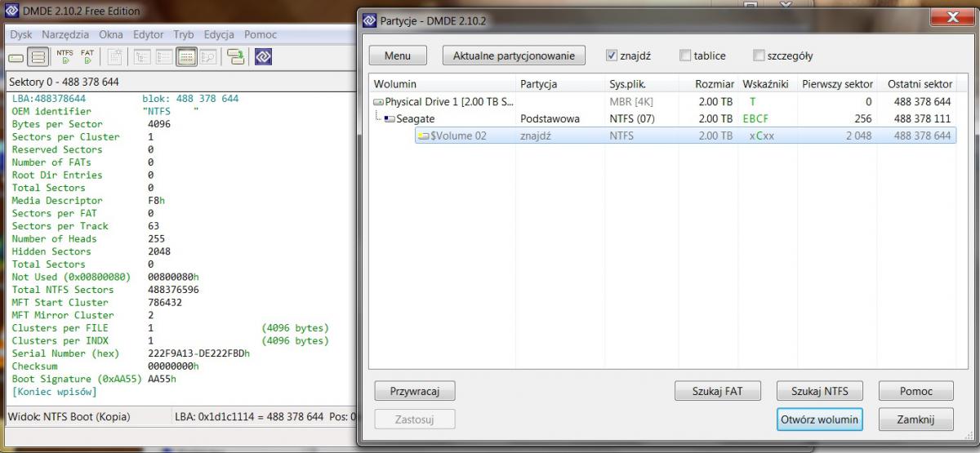Open the Okna menu
This screenshot has width=980, height=453.
[111, 34]
